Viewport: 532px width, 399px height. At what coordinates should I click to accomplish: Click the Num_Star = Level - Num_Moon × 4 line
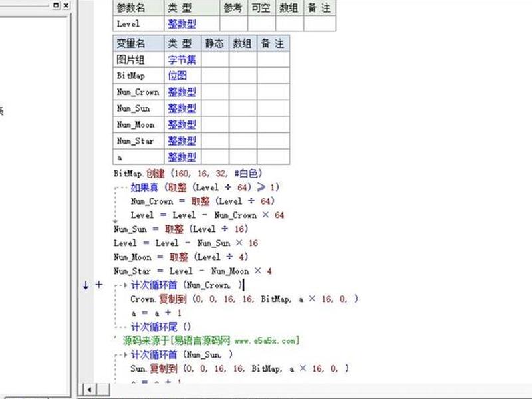point(193,271)
